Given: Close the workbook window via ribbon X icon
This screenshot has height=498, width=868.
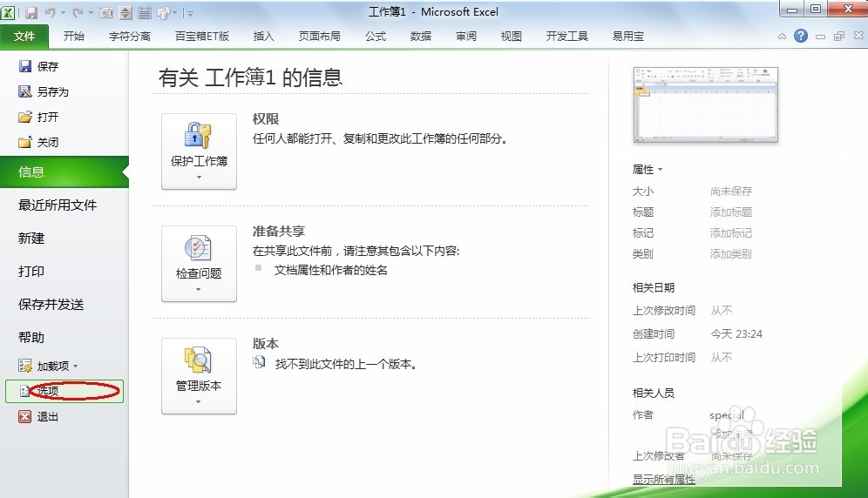Looking at the screenshot, I should pyautogui.click(x=858, y=36).
